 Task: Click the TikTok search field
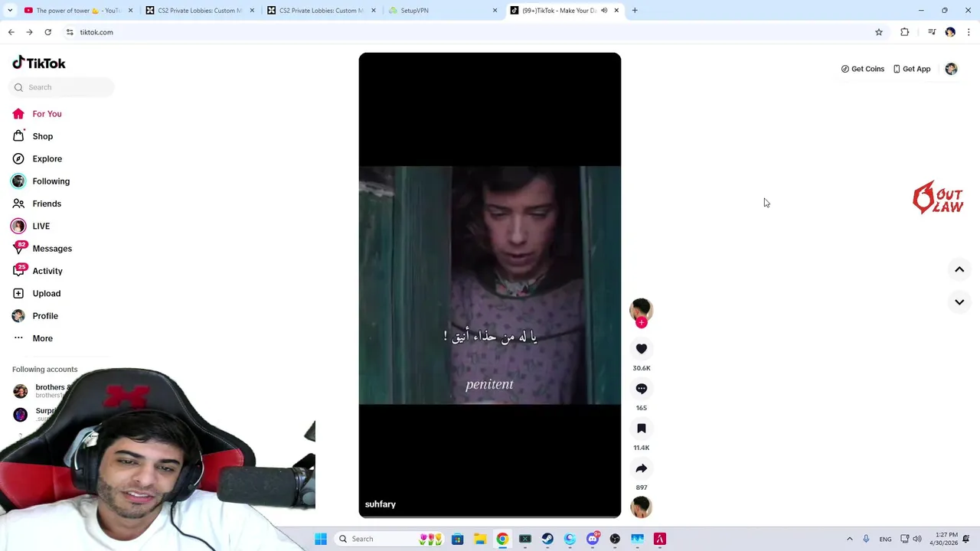coord(62,87)
